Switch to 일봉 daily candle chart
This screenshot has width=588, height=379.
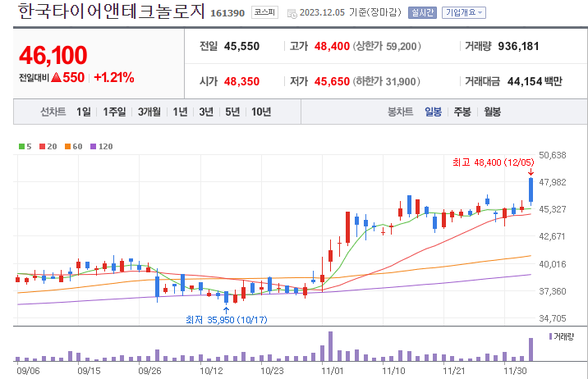433,112
